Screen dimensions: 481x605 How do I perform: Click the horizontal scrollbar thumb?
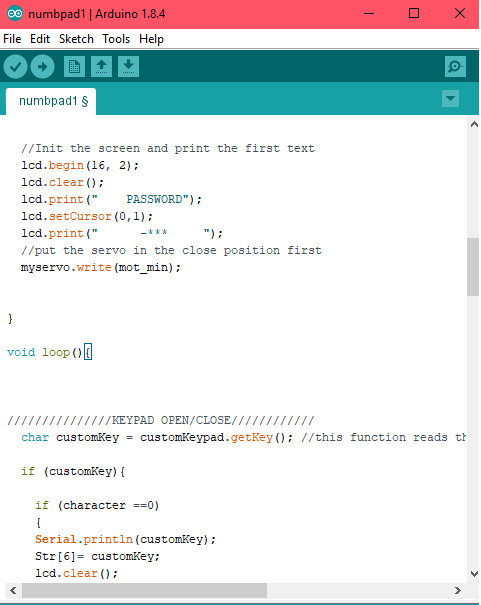(144, 590)
